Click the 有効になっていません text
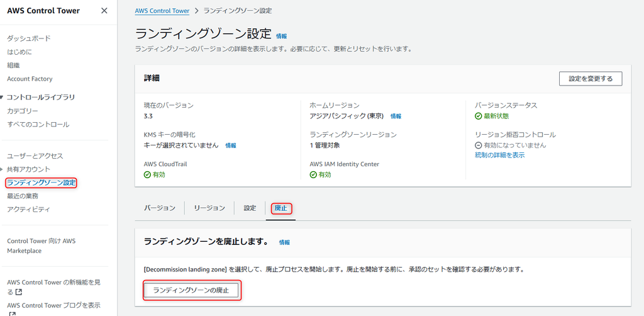The image size is (644, 316). [x=515, y=145]
